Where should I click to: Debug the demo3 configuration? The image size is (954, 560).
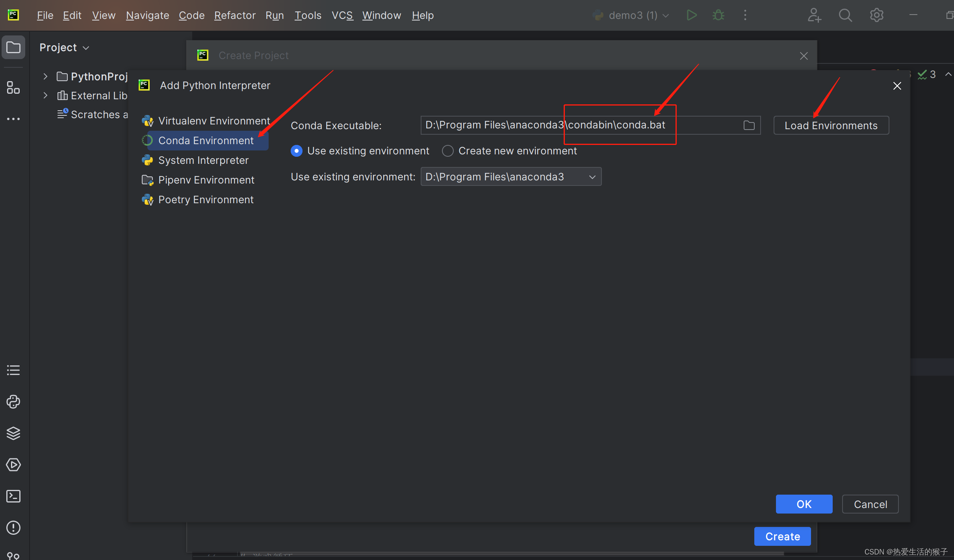(718, 15)
